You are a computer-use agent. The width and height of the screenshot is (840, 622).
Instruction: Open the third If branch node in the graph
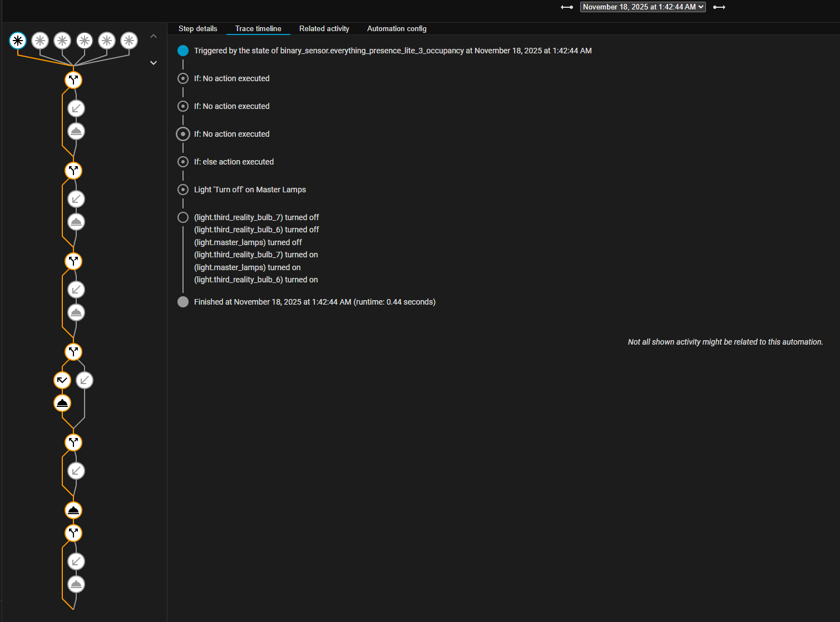click(73, 261)
